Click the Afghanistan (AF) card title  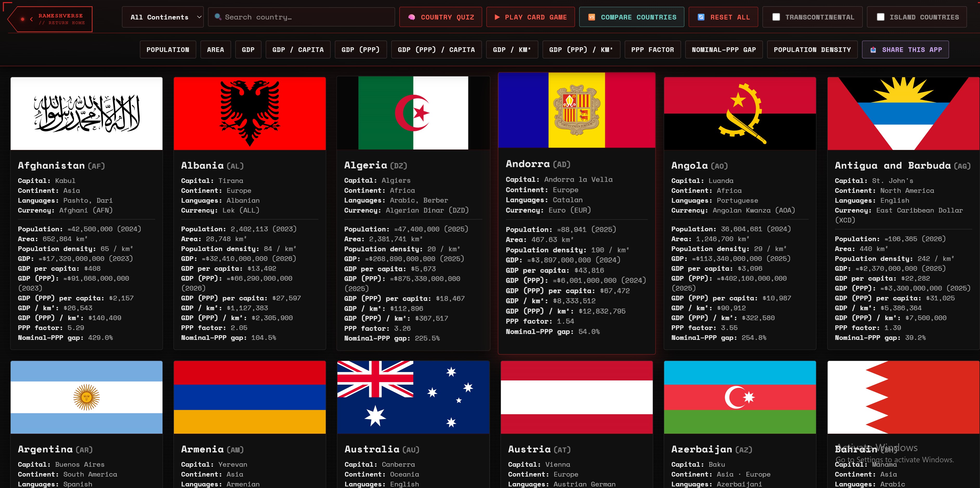point(61,166)
